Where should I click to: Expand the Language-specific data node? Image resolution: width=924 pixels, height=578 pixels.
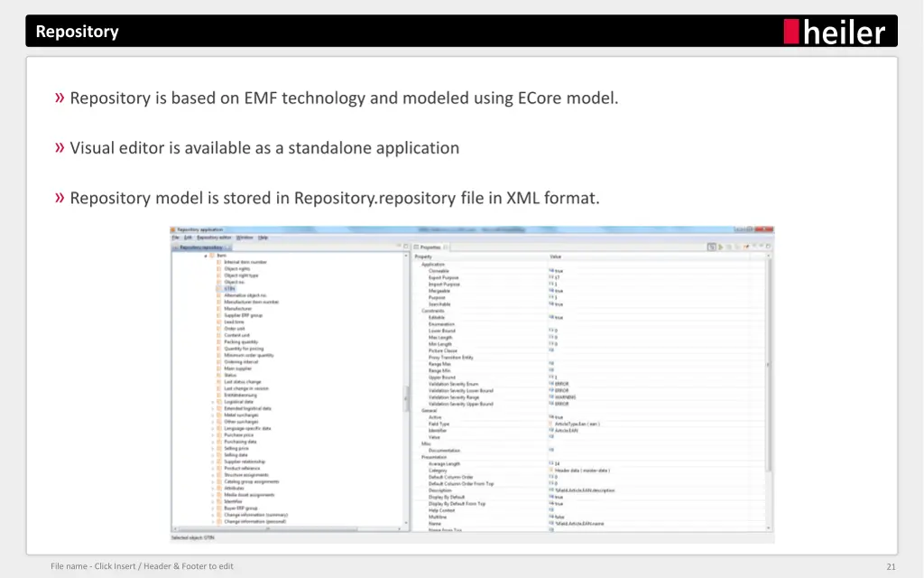pyautogui.click(x=213, y=429)
